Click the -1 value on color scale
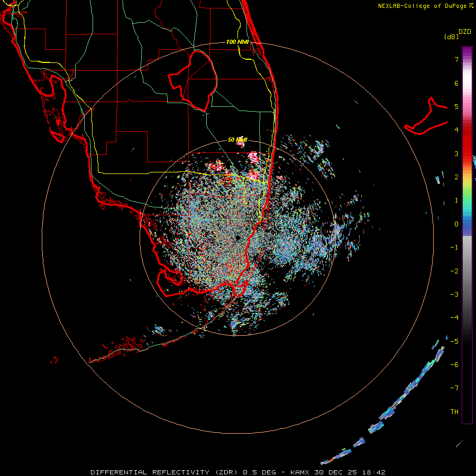476x476 pixels. pos(454,248)
